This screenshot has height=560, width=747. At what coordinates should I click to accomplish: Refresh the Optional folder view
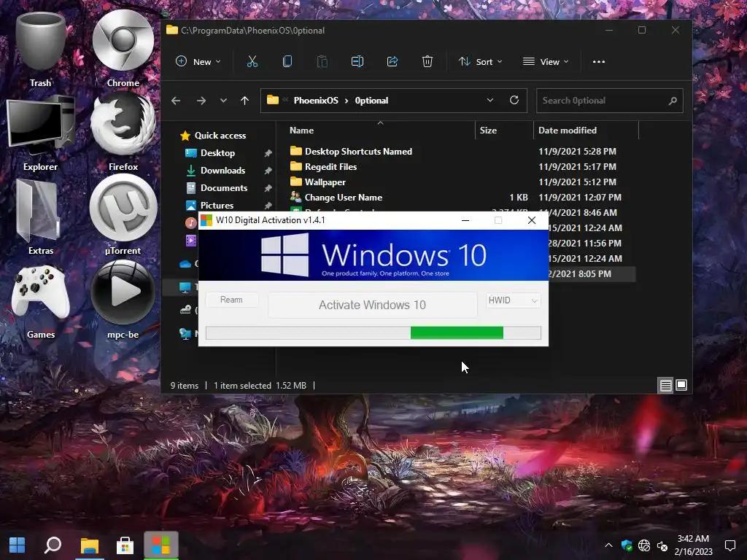pyautogui.click(x=514, y=100)
